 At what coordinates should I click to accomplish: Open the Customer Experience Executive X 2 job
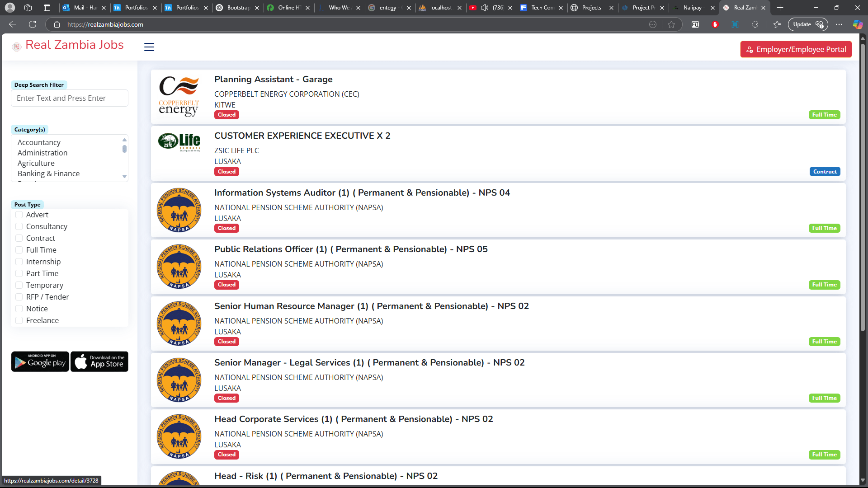[x=302, y=136]
